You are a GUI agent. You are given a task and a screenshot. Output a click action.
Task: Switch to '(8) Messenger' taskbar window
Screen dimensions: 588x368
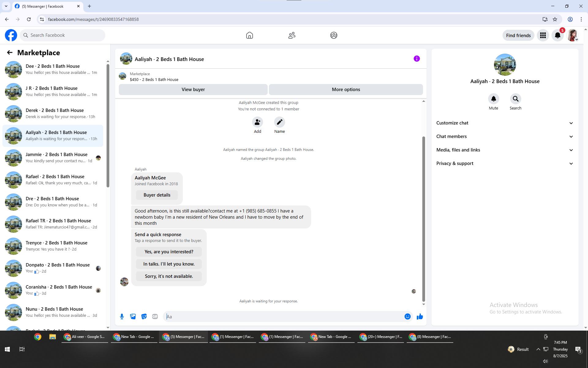coord(430,337)
